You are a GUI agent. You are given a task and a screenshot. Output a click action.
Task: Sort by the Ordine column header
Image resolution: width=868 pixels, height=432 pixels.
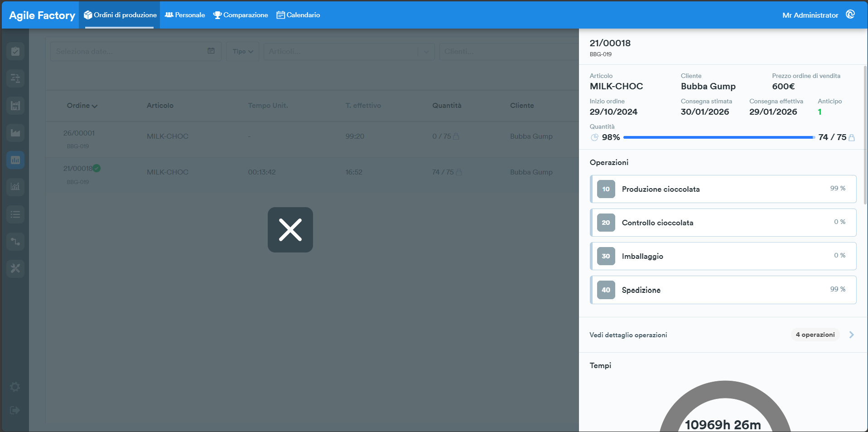coord(82,106)
